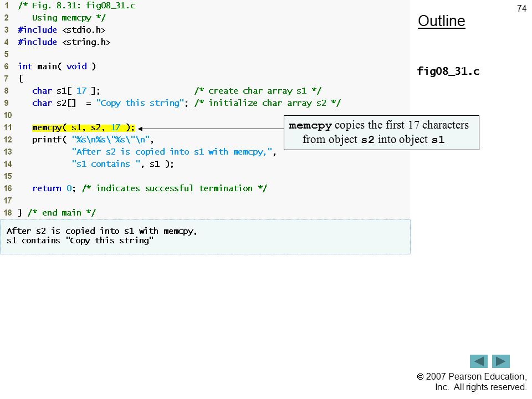Click the return 0 statement

pyautogui.click(x=54, y=188)
